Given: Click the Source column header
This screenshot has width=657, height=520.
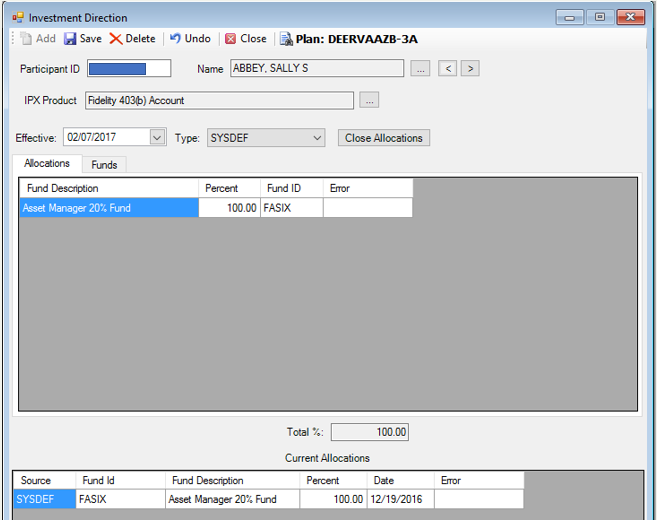Looking at the screenshot, I should point(44,480).
